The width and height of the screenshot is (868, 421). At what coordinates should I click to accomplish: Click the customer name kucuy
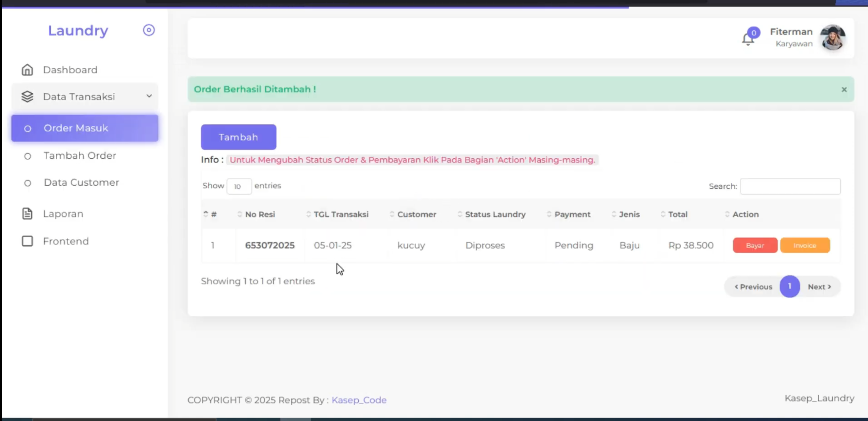tap(411, 245)
